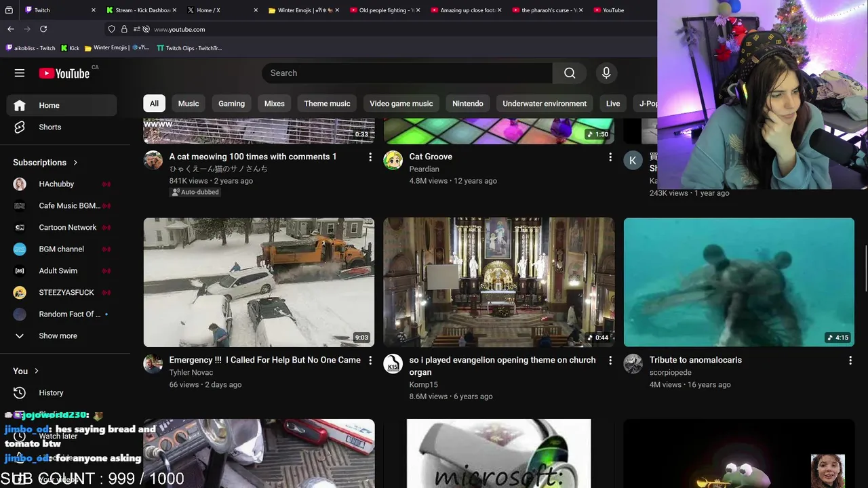
Task: Open cat meowing 100 times title
Action: 253,157
